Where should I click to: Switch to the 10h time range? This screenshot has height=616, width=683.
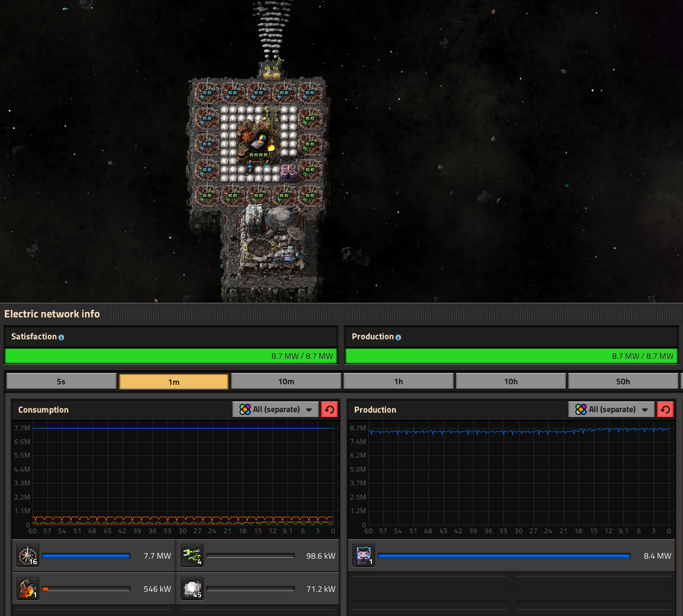click(511, 381)
